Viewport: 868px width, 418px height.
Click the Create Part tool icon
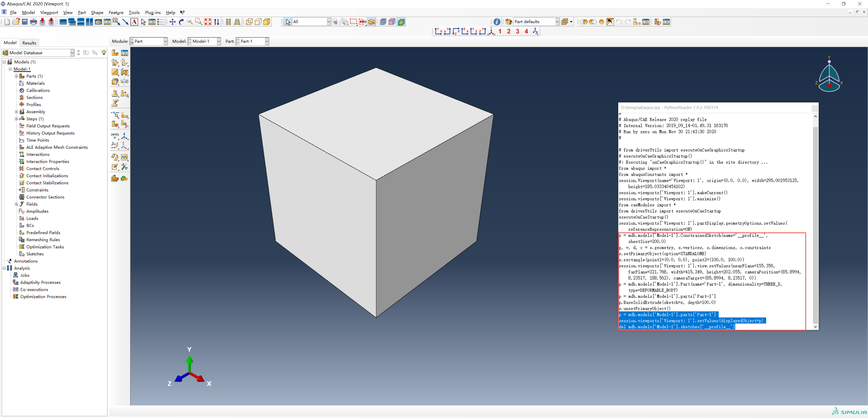[115, 53]
